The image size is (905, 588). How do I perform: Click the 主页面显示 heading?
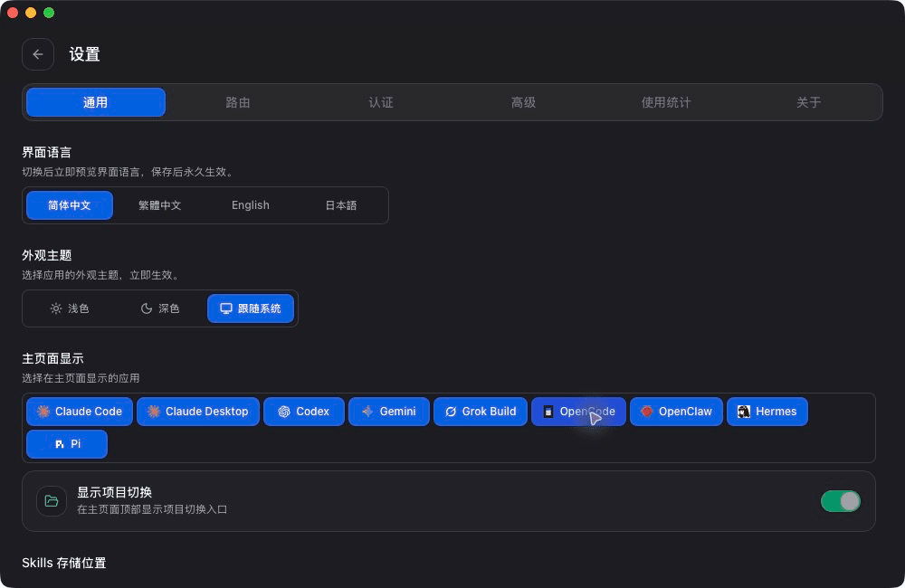(53, 358)
